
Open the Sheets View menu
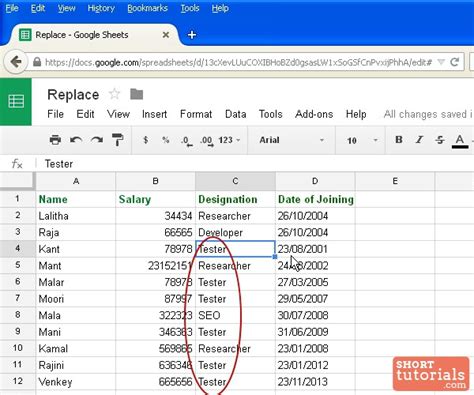click(x=118, y=114)
